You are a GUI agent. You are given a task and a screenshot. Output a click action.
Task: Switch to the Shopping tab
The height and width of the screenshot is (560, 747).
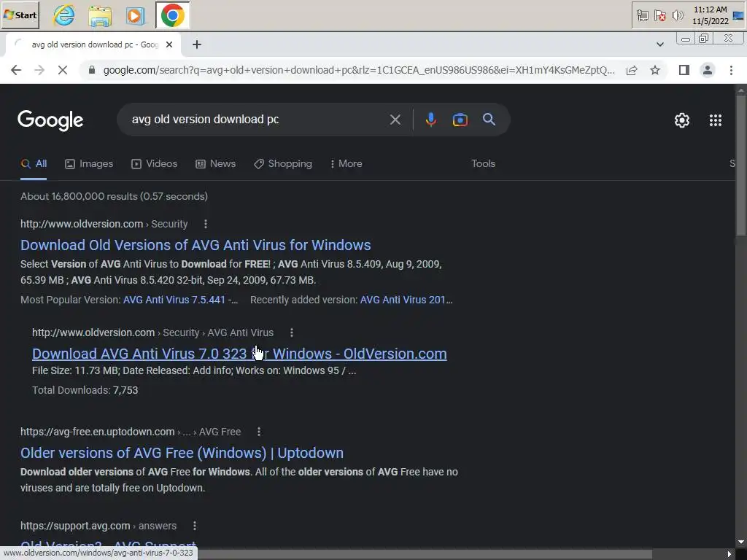[x=283, y=164]
